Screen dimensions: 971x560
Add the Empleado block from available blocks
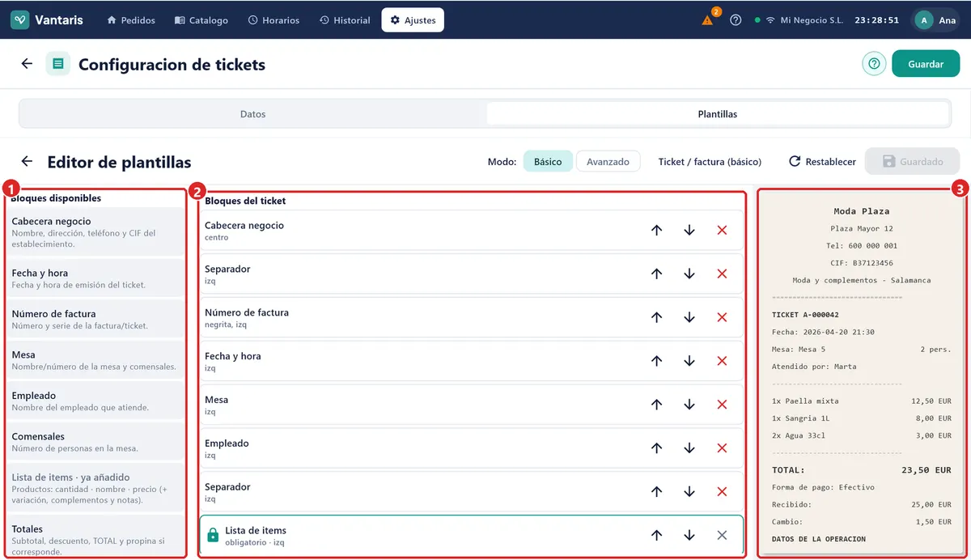[97, 401]
